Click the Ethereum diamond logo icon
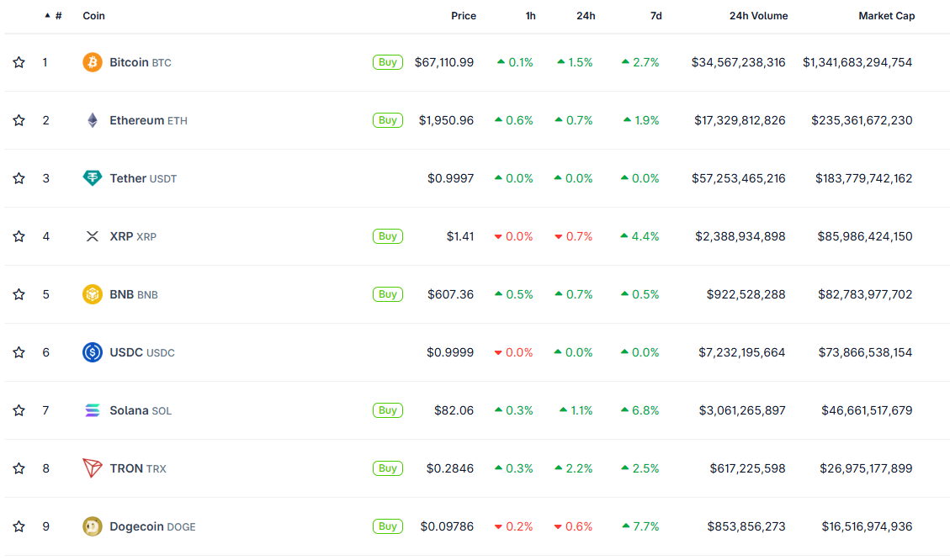950x560 pixels. pyautogui.click(x=93, y=120)
